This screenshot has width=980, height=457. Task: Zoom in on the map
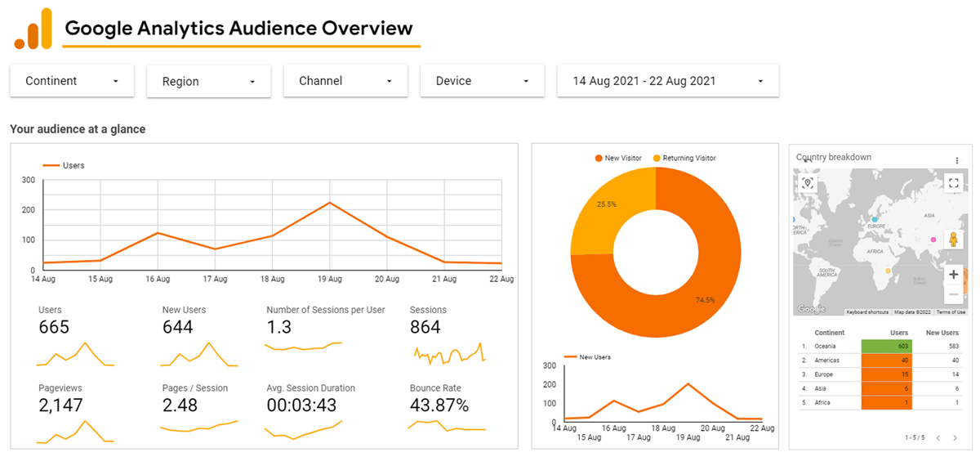point(953,275)
